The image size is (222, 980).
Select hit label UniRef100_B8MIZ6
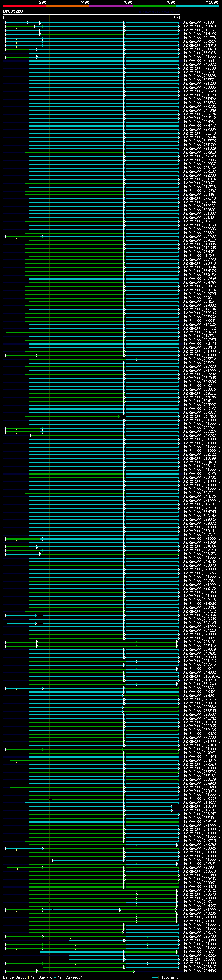(199, 271)
